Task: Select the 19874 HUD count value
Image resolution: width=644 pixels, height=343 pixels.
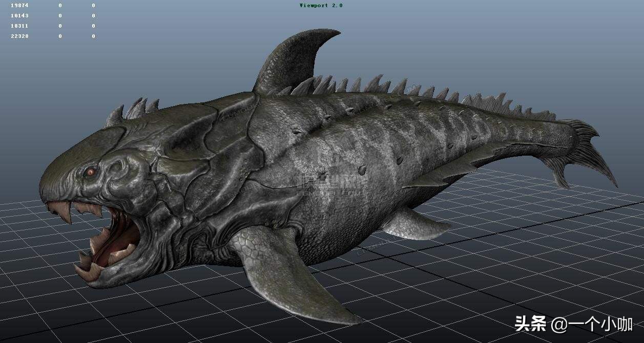Action: [x=19, y=6]
